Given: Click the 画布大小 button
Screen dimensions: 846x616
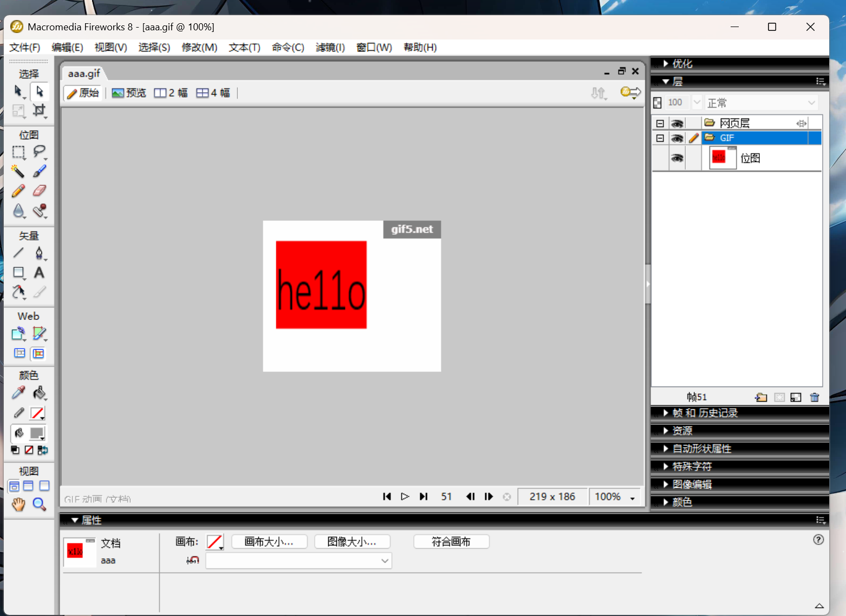Looking at the screenshot, I should (x=269, y=542).
